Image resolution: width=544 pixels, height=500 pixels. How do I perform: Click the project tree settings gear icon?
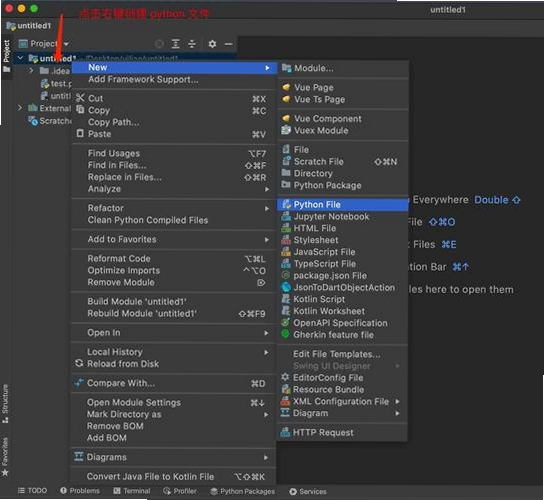coord(212,44)
